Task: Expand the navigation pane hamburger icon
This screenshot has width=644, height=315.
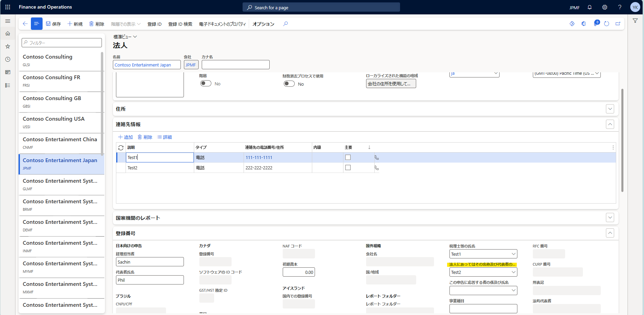Action: click(x=8, y=21)
